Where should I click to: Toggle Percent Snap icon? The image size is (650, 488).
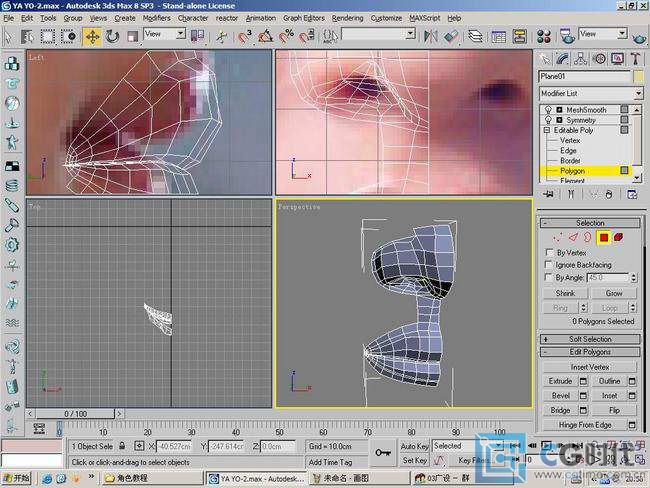(286, 36)
